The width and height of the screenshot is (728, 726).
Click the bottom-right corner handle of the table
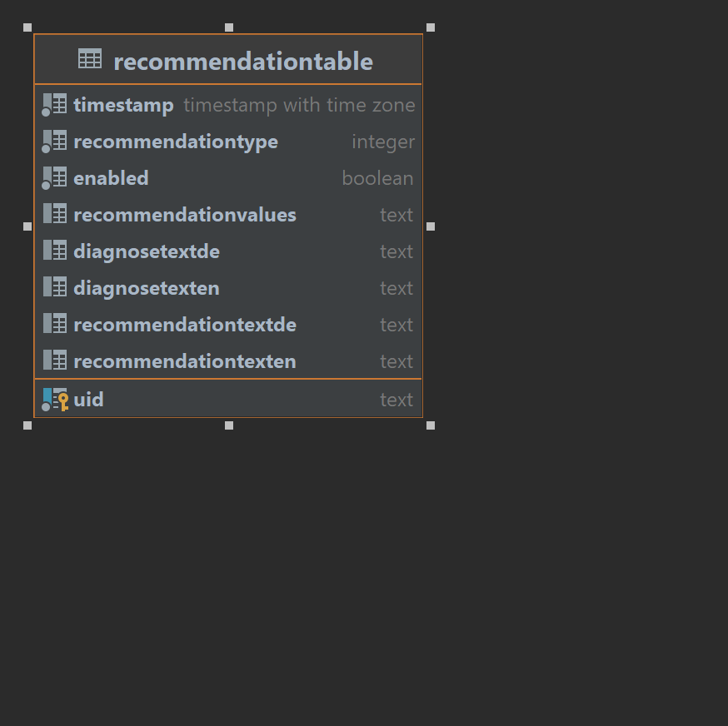point(430,425)
